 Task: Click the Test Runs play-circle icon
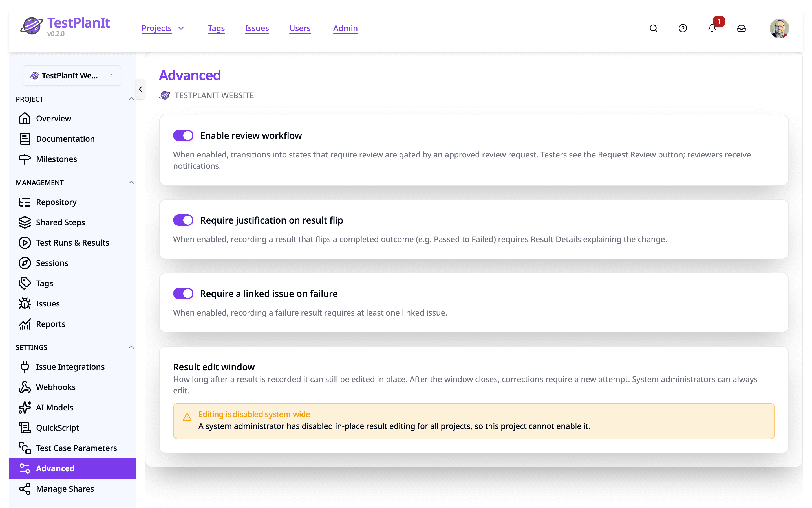point(25,243)
